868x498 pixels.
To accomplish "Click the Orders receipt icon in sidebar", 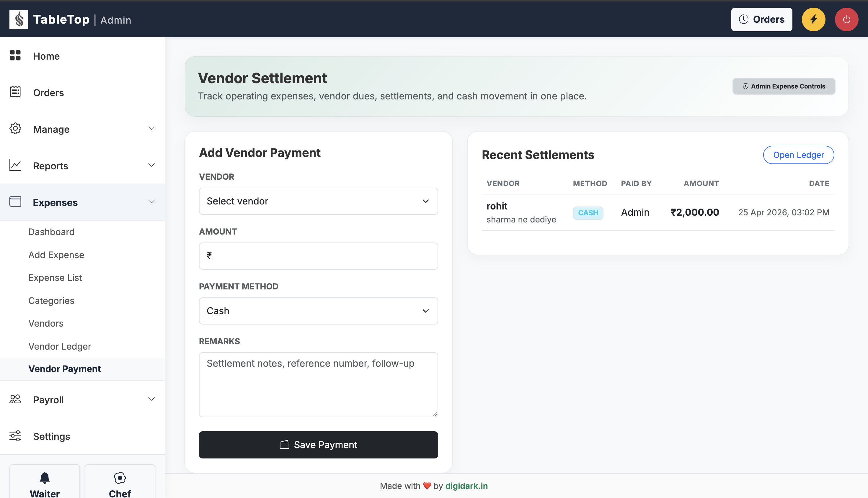I will [15, 92].
